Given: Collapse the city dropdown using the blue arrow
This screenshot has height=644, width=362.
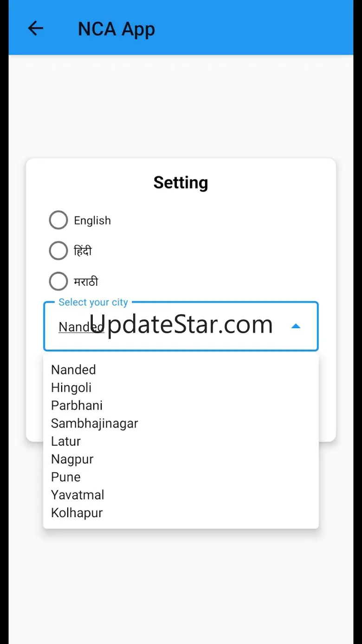Looking at the screenshot, I should click(x=296, y=326).
